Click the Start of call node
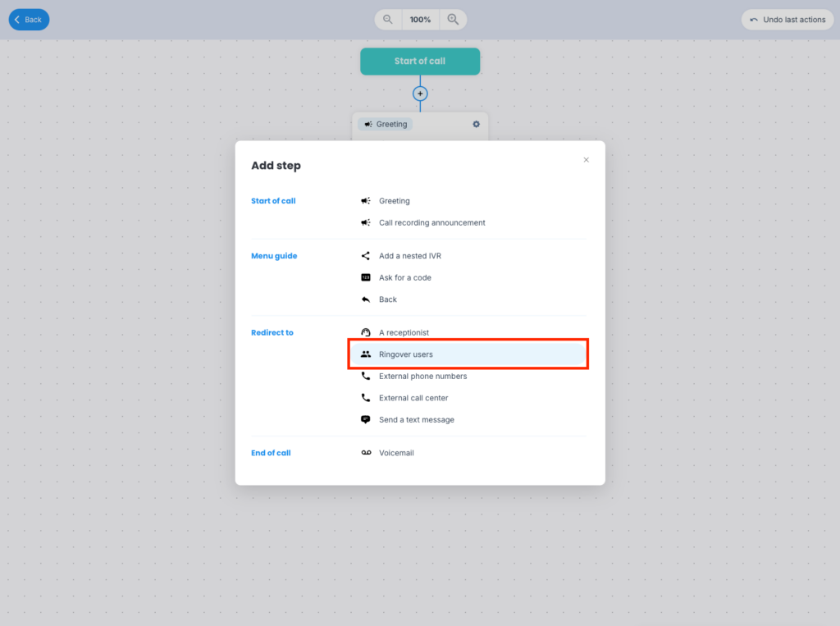Viewport: 840px width, 626px height. tap(420, 62)
